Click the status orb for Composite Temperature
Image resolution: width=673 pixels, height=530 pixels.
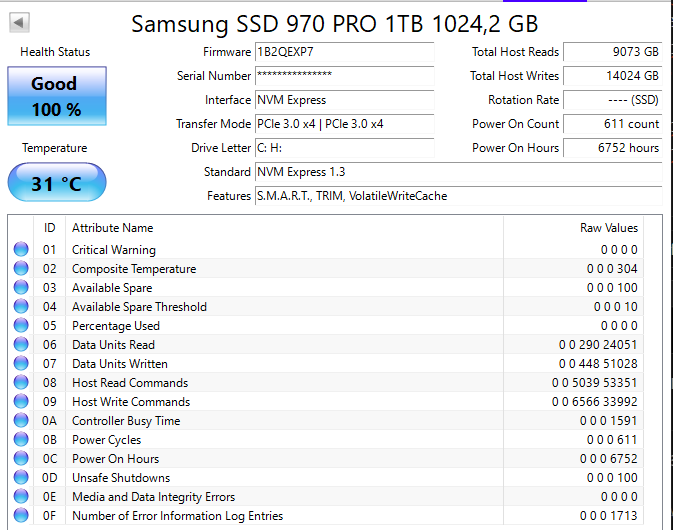[21, 268]
